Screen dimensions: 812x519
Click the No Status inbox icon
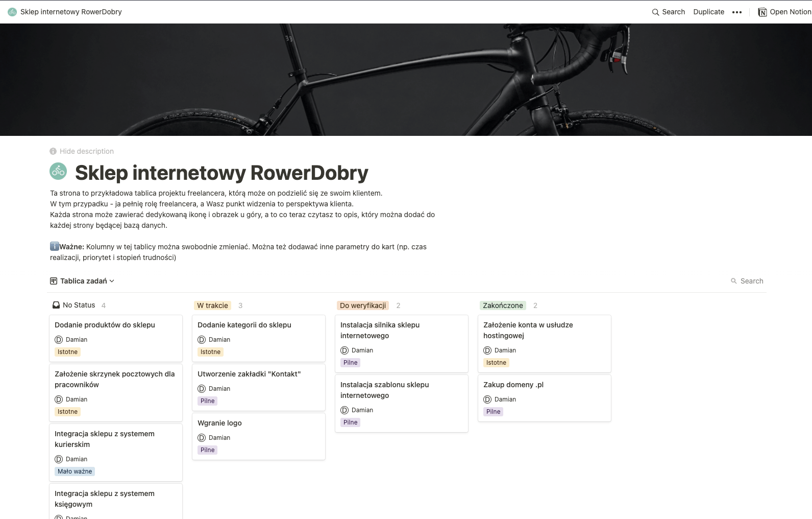(56, 305)
